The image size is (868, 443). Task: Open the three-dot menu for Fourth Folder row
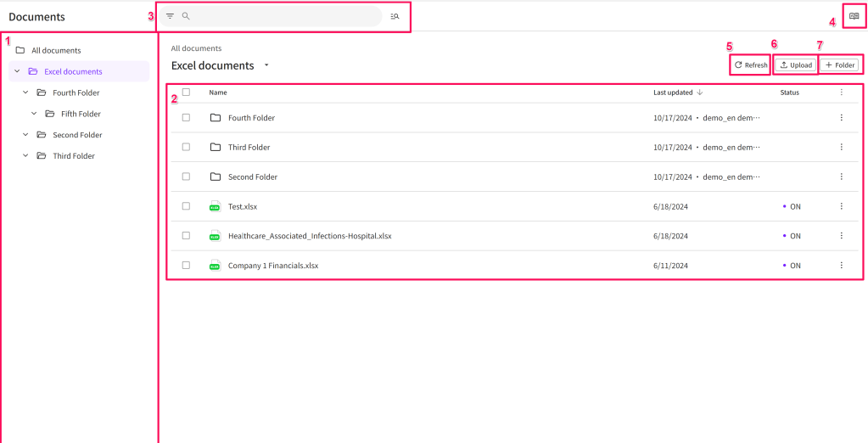(x=841, y=118)
